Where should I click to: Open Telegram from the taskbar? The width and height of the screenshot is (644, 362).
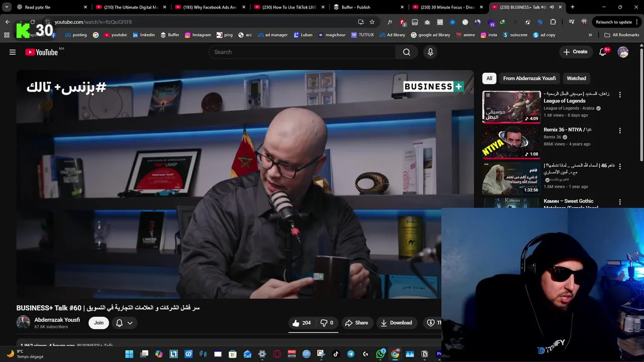click(351, 354)
